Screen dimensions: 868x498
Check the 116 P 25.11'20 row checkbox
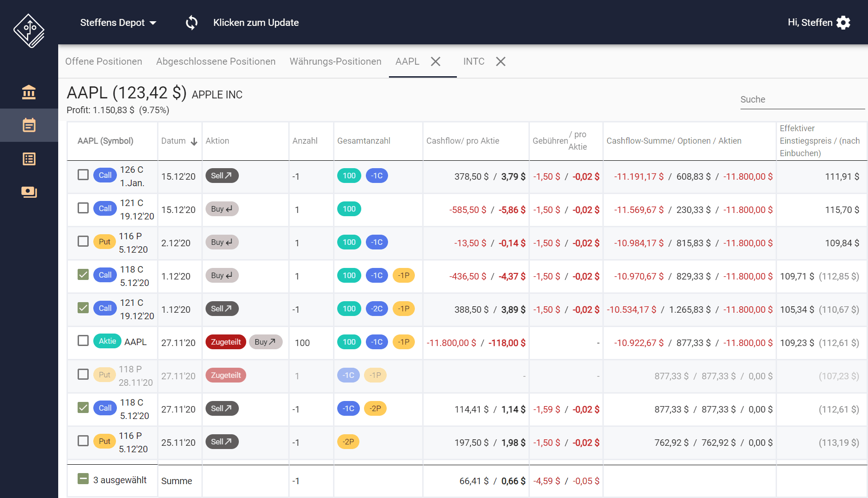(x=83, y=441)
